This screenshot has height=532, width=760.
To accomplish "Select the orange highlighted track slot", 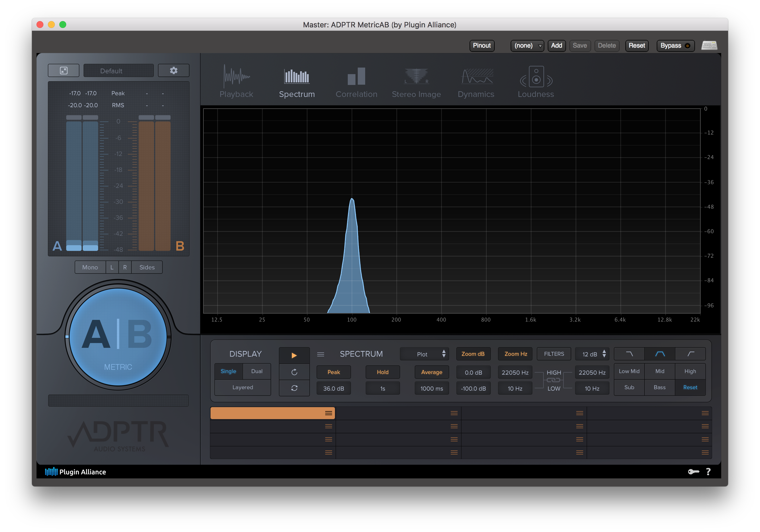I will click(x=272, y=413).
